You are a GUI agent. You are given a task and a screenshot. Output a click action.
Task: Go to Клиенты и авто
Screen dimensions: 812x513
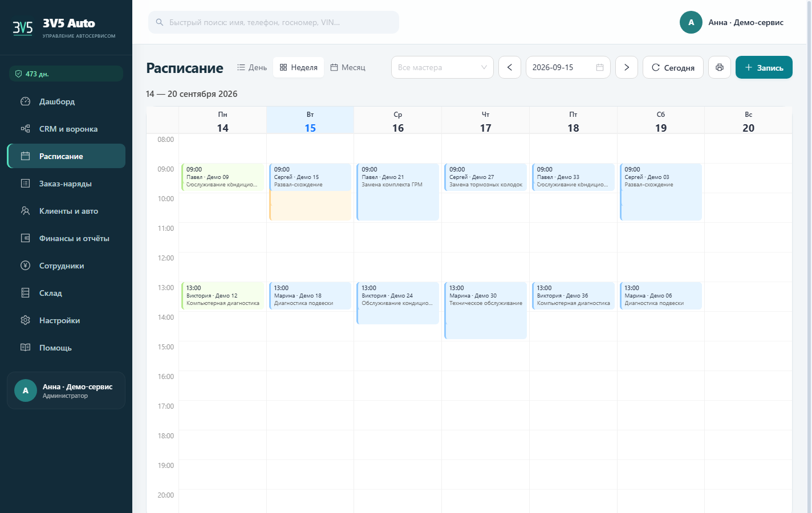[x=66, y=211]
